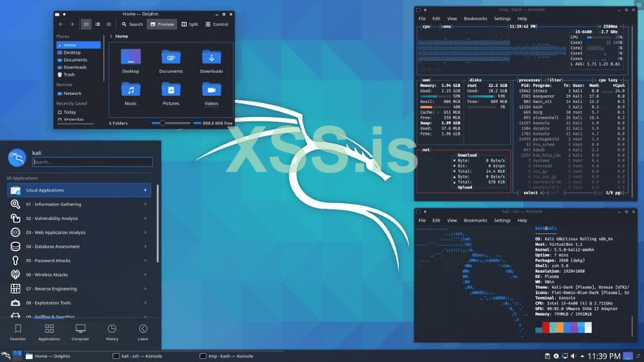Image resolution: width=644 pixels, height=362 pixels.
Task: Expand 02 - Vulnerability Analysis submenu
Action: [x=79, y=219]
